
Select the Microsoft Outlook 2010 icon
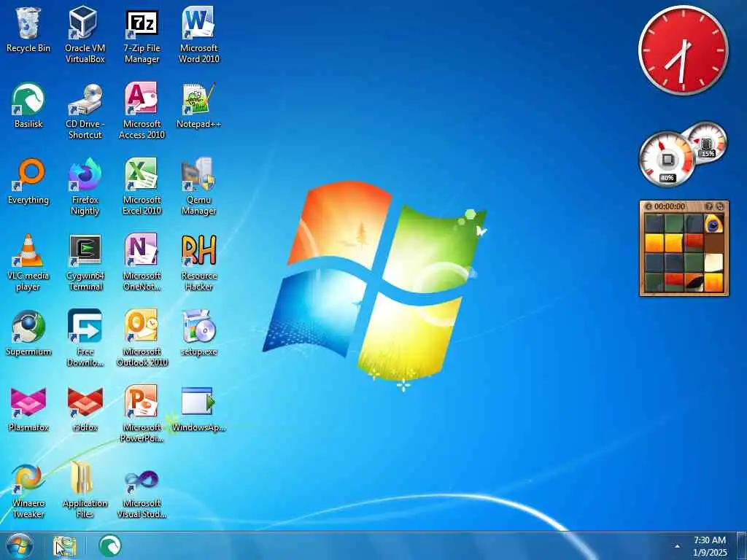[x=142, y=338]
